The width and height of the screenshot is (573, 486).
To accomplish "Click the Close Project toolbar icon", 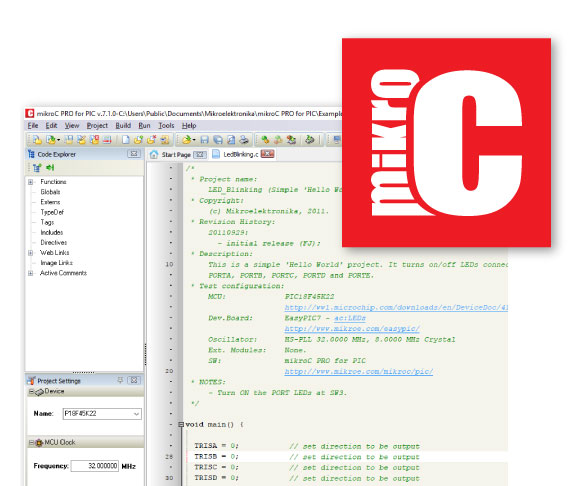I will pos(107,140).
